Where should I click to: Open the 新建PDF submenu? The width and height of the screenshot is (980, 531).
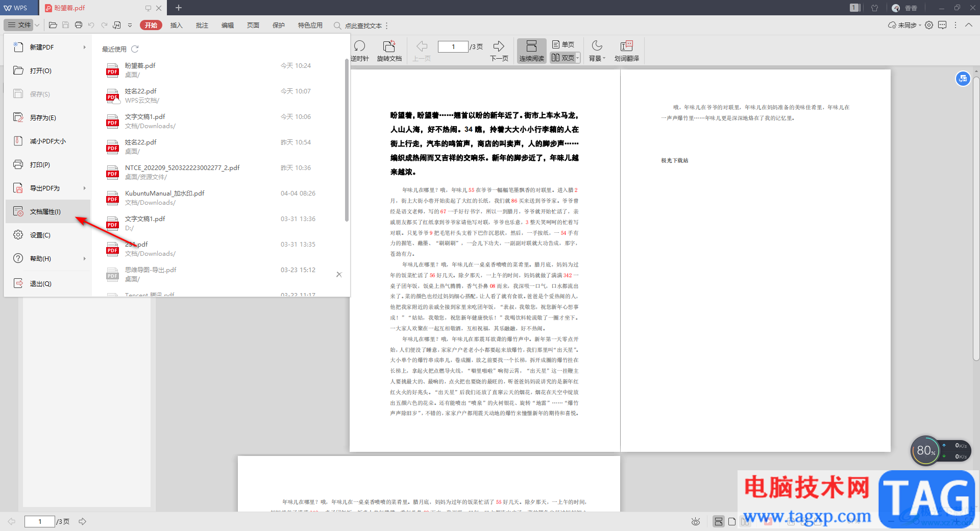[x=48, y=47]
